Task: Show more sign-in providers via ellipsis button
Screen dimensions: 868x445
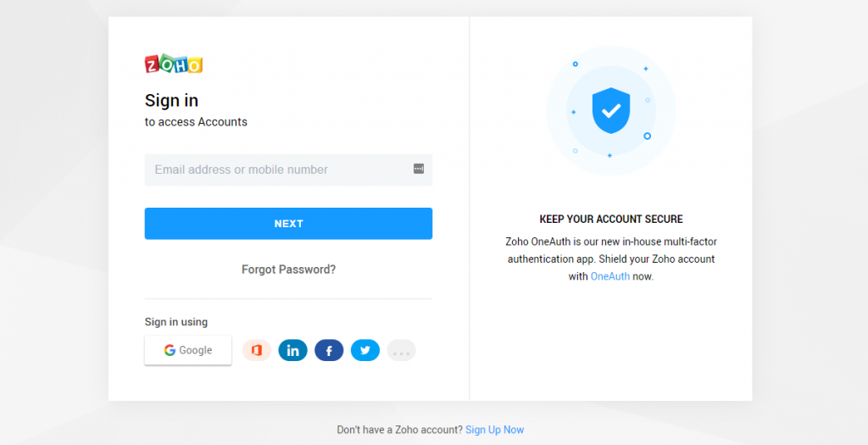Action: click(x=401, y=350)
